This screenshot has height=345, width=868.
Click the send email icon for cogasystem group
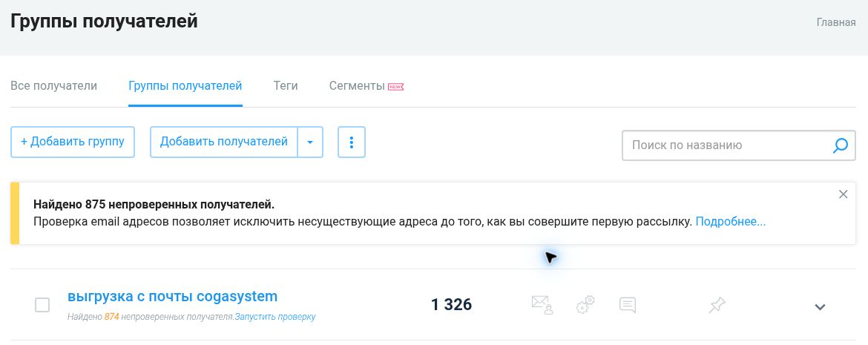(x=542, y=305)
